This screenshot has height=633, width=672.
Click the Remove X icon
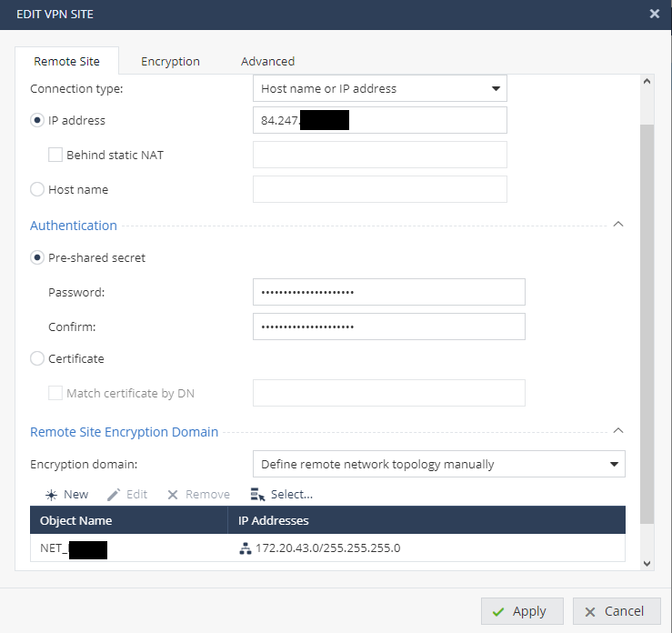[171, 494]
